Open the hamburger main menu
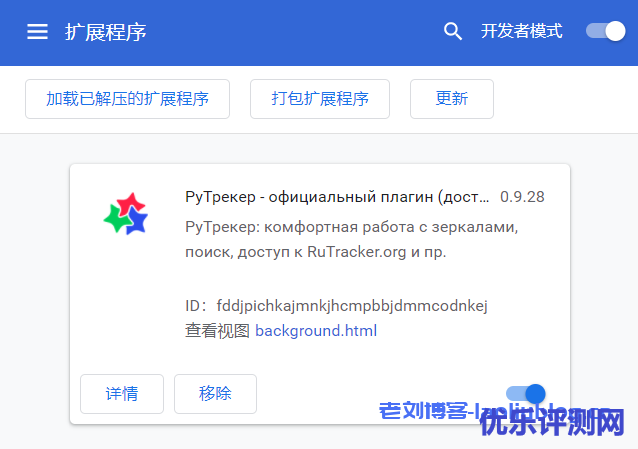This screenshot has height=449, width=638. [37, 32]
